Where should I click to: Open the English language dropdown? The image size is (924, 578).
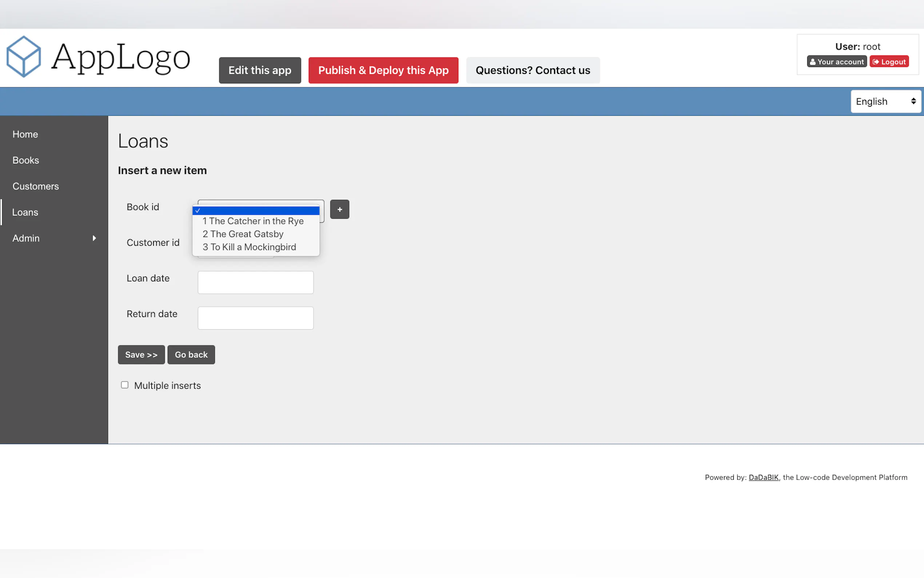[x=885, y=101]
